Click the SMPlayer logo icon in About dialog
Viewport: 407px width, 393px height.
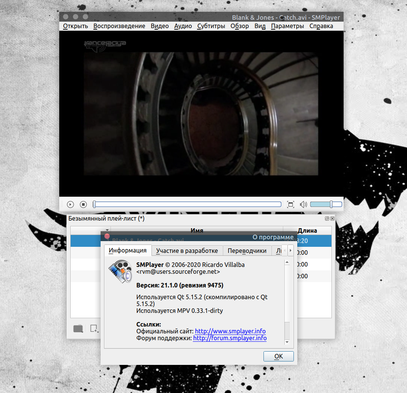pos(120,272)
